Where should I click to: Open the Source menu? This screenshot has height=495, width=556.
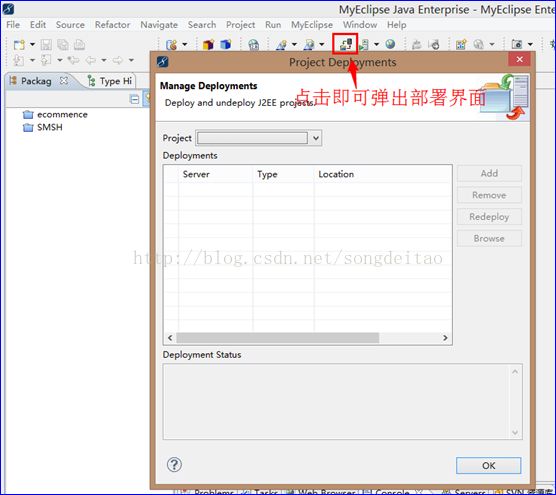coord(70,25)
